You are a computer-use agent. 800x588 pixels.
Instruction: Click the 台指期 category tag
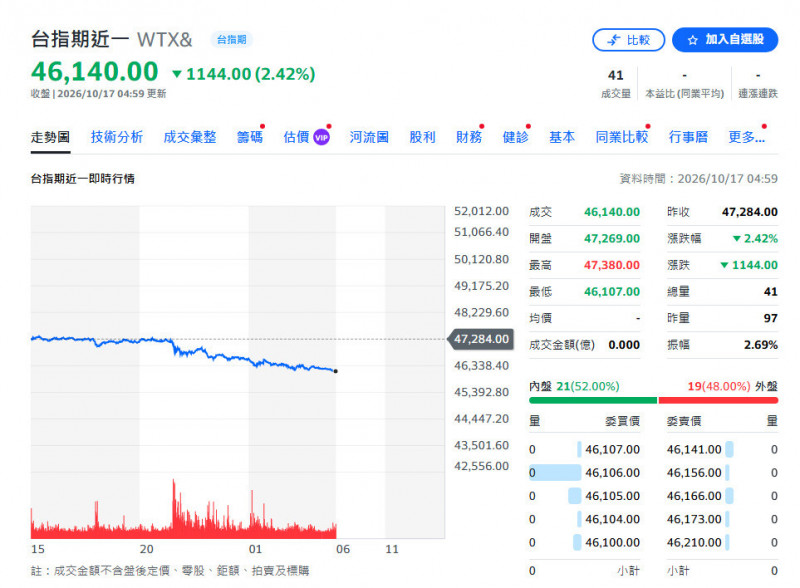pyautogui.click(x=232, y=40)
